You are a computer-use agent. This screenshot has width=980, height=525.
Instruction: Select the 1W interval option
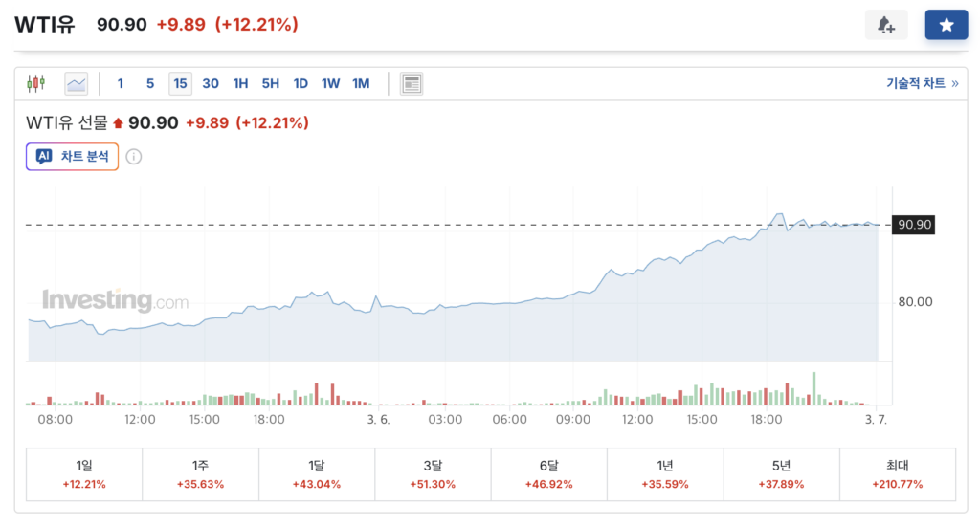pos(330,83)
